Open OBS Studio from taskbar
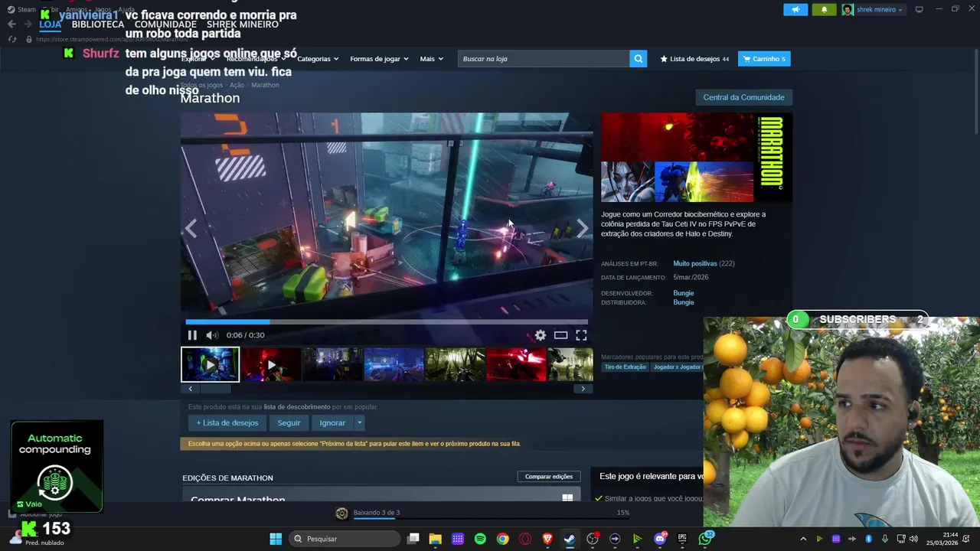This screenshot has height=551, width=980. (593, 539)
